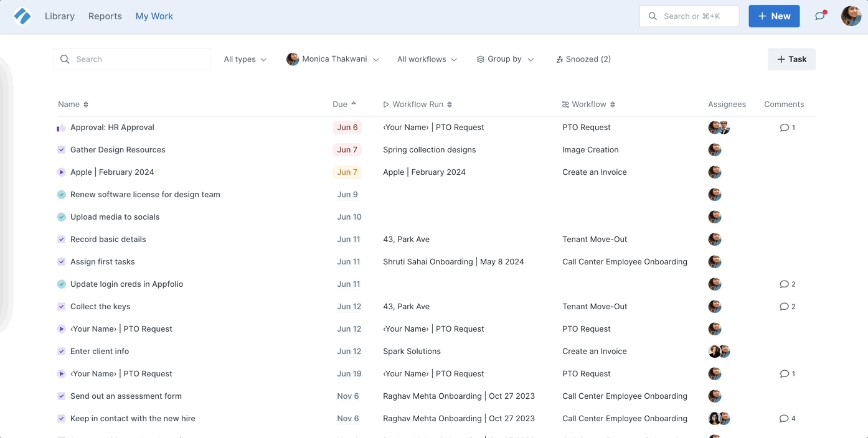Go to the Reports tab
Image resolution: width=868 pixels, height=438 pixels.
(105, 16)
